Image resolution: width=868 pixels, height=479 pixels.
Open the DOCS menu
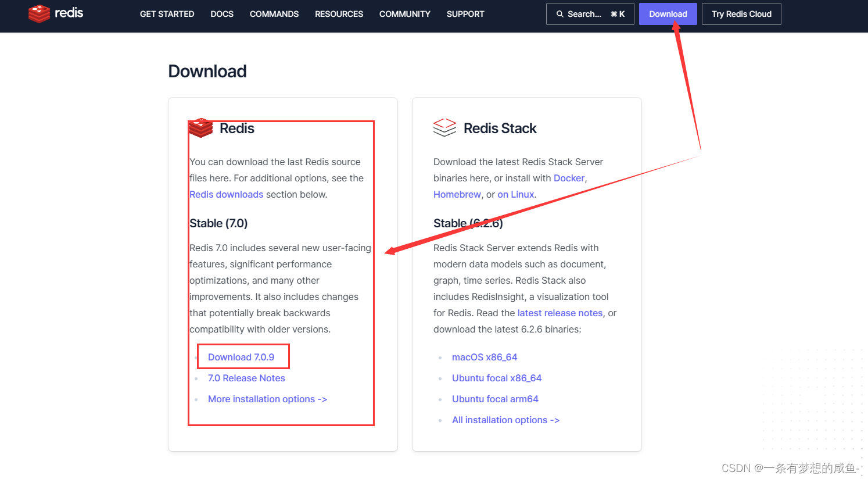click(x=222, y=14)
